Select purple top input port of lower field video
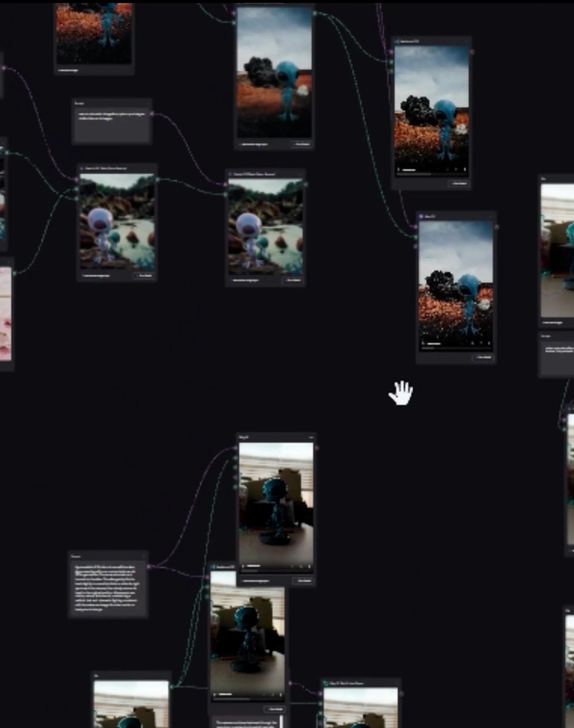Viewport: 574px width, 728px height. (416, 227)
